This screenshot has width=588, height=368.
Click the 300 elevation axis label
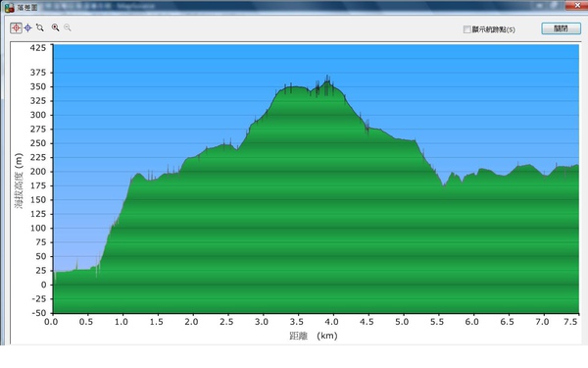click(38, 115)
